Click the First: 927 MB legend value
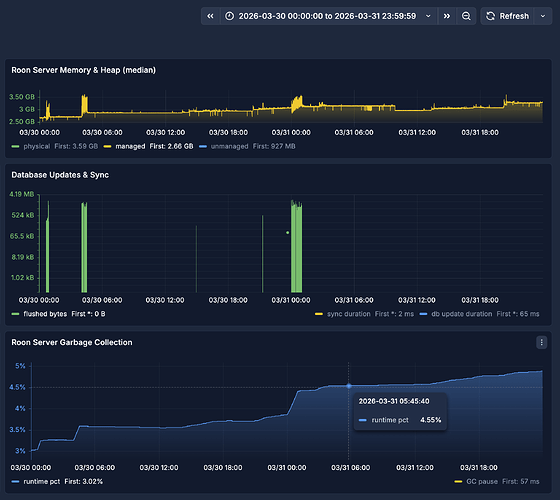560x500 pixels. coord(274,146)
